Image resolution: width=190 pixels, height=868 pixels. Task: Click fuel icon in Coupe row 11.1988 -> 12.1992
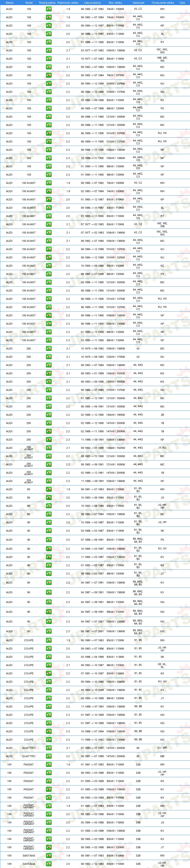click(49, 740)
